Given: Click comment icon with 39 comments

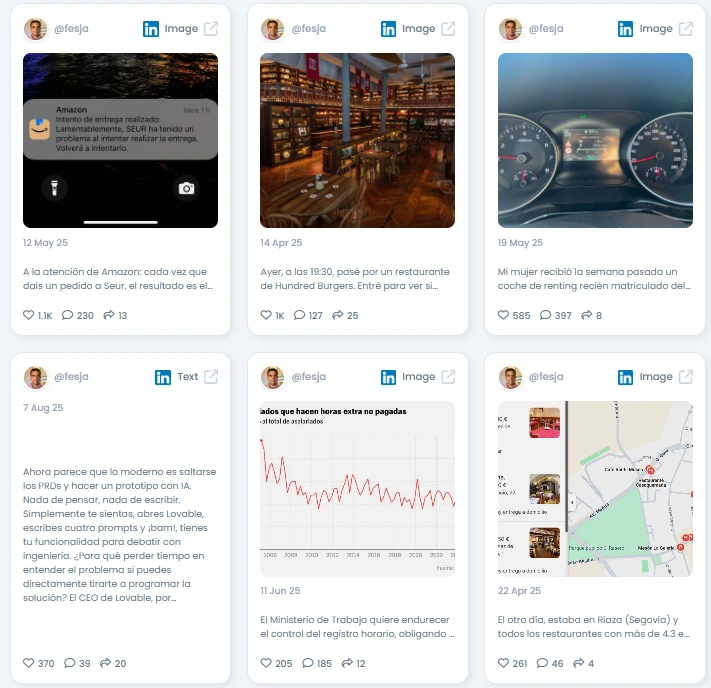Looking at the screenshot, I should 70,663.
